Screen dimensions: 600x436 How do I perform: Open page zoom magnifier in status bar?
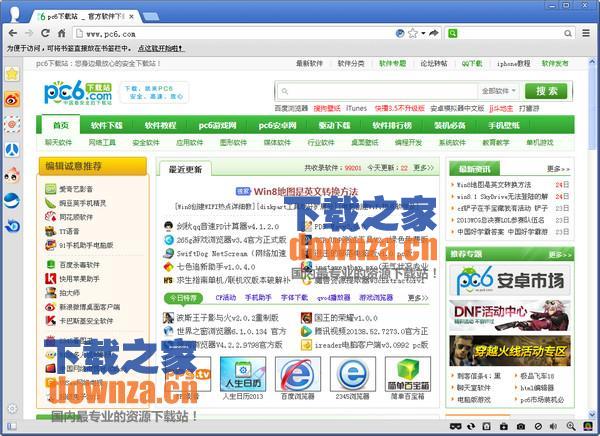point(571,426)
